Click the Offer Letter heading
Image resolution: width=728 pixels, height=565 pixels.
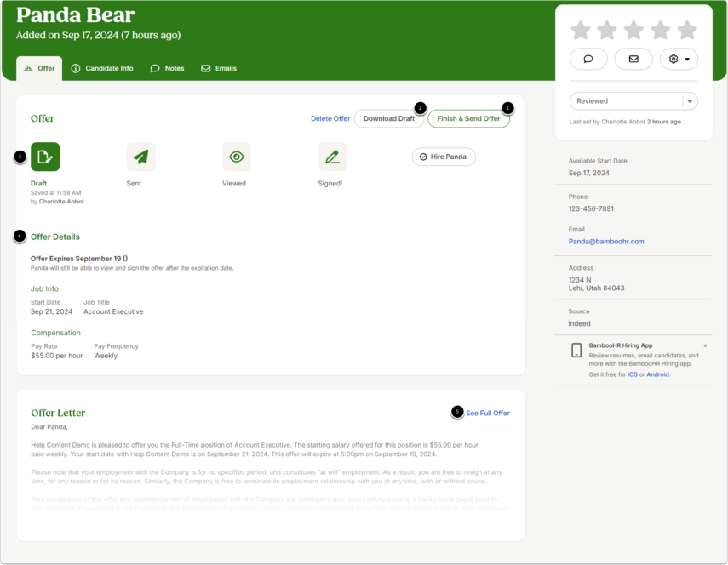pos(58,413)
